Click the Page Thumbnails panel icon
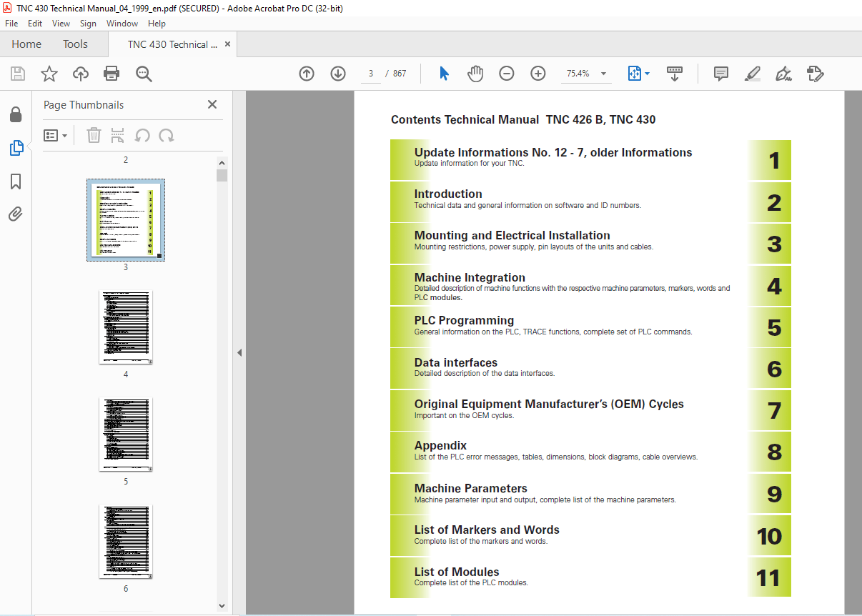The image size is (862, 616). click(16, 148)
